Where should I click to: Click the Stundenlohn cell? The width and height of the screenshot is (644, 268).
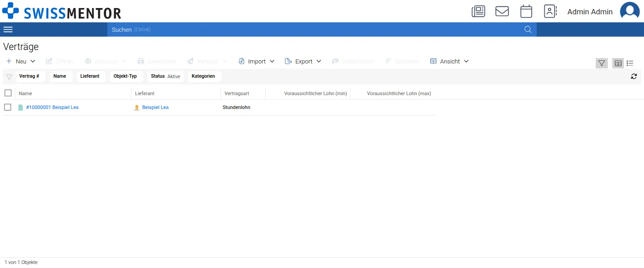[237, 108]
